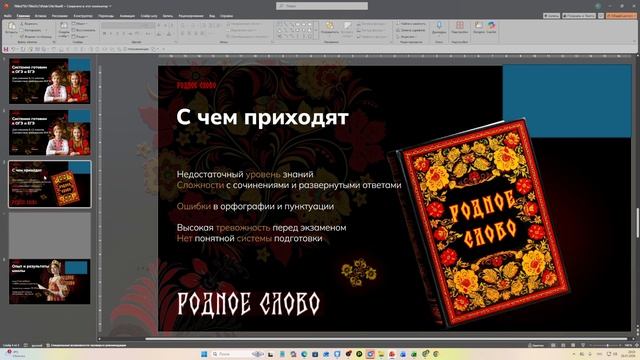Open the Windows Start menu
Image resolution: width=640 pixels, height=360 pixels.
pyautogui.click(x=204, y=354)
